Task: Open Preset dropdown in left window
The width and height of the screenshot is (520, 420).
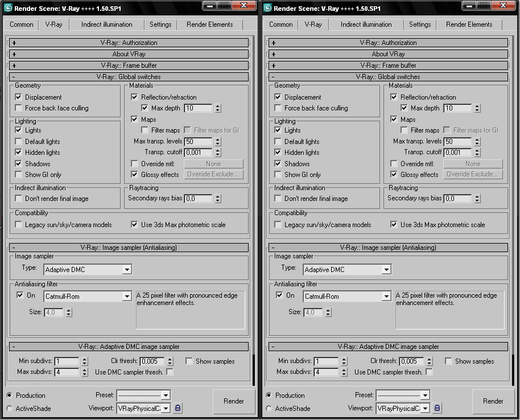Action: click(x=166, y=395)
